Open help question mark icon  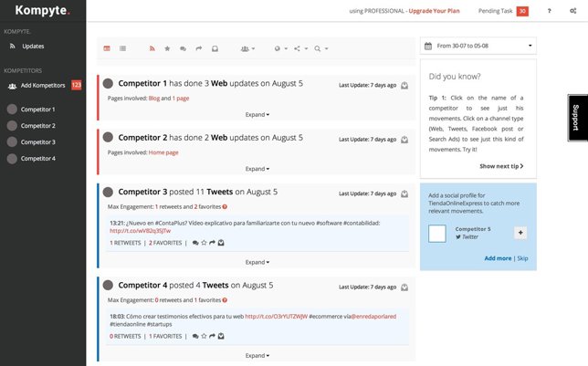click(x=549, y=11)
